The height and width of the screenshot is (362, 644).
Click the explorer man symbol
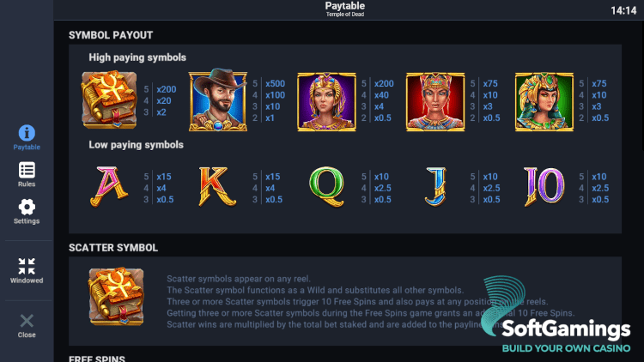211,100
